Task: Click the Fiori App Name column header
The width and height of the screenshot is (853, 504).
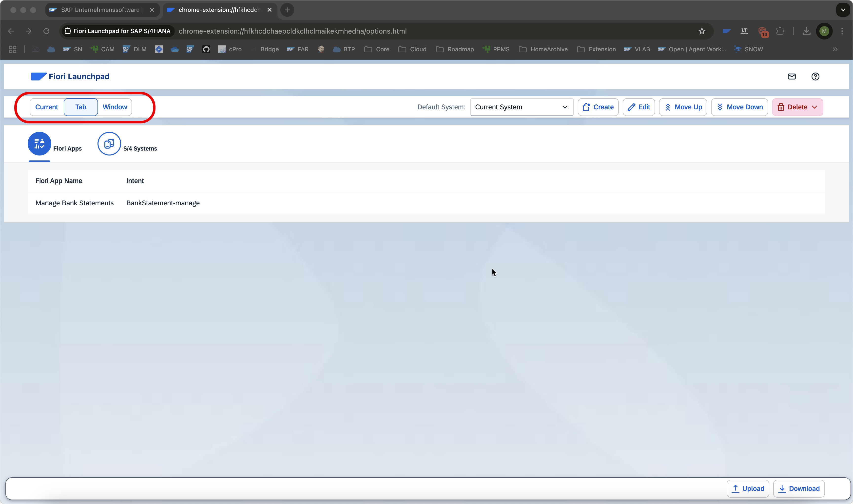Action: 59,181
